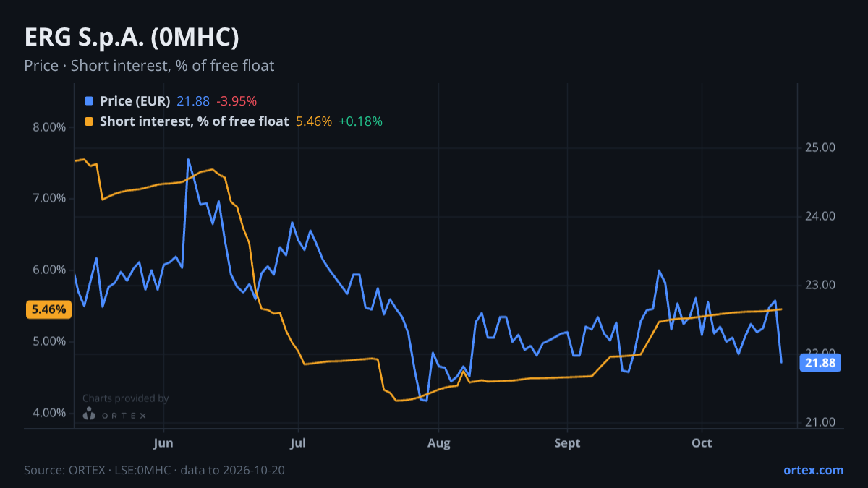The width and height of the screenshot is (868, 488).
Task: Click the -3.95% price change value
Action: (x=237, y=101)
